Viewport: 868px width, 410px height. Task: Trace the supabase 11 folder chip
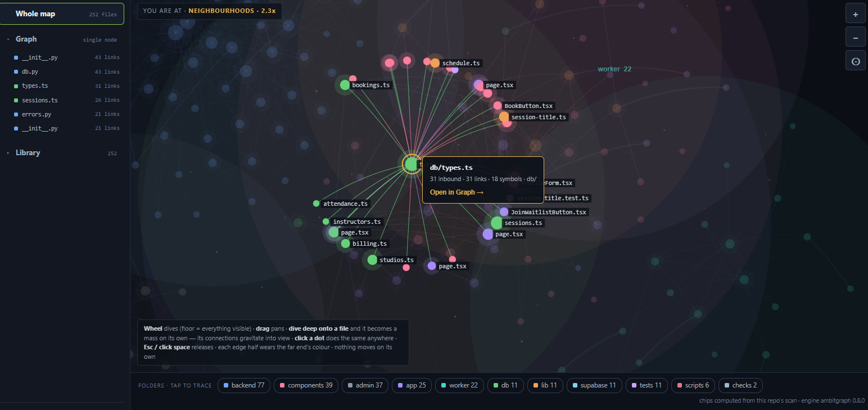[x=594, y=385]
